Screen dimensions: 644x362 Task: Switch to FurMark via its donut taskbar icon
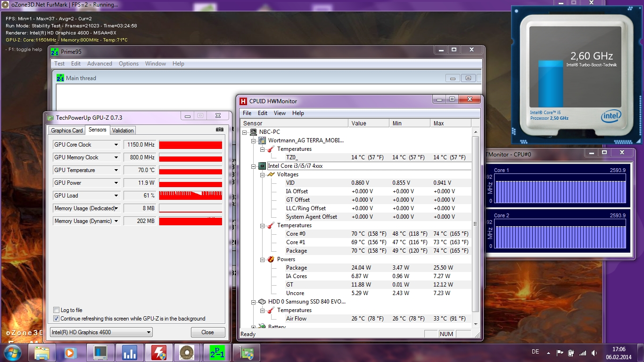tap(188, 353)
